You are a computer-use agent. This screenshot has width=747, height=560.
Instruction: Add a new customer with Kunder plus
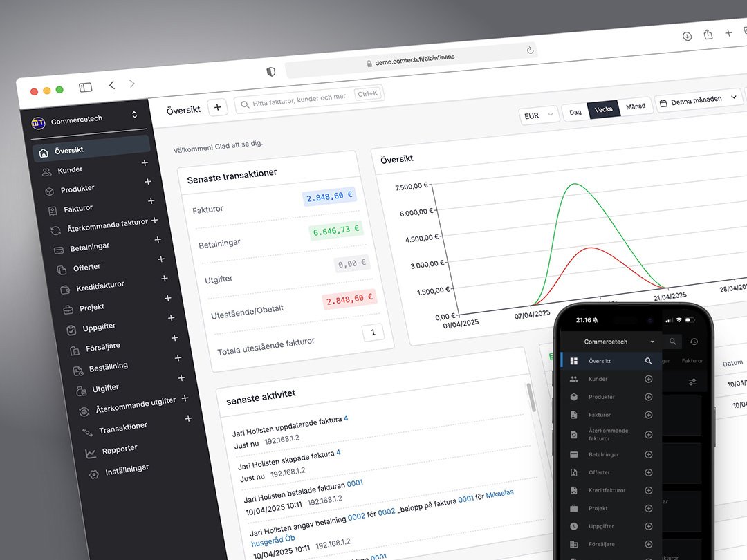coord(145,163)
